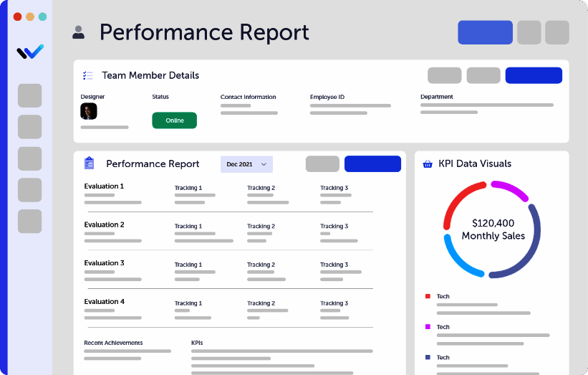
Task: Open the designer's profile photo thumbnail
Action: pyautogui.click(x=89, y=111)
